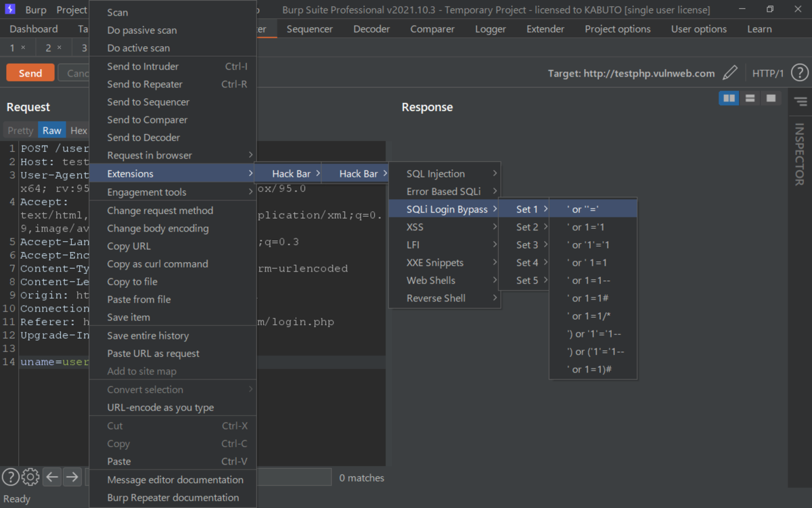Switch request view to Pretty
This screenshot has width=812, height=508.
[20, 131]
